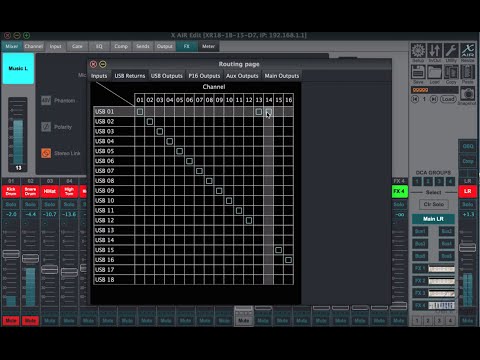Click the LR main fader
The image size is (480, 360).
468,248
